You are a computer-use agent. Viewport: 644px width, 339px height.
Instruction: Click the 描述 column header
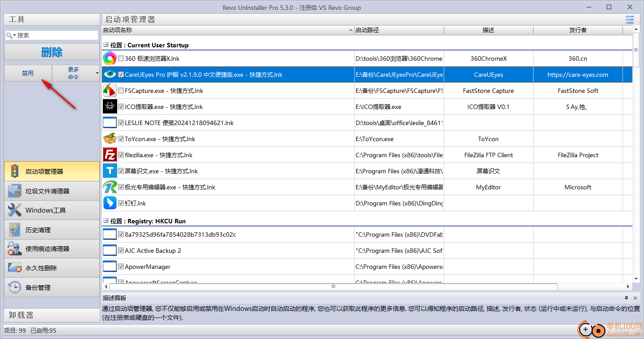488,30
